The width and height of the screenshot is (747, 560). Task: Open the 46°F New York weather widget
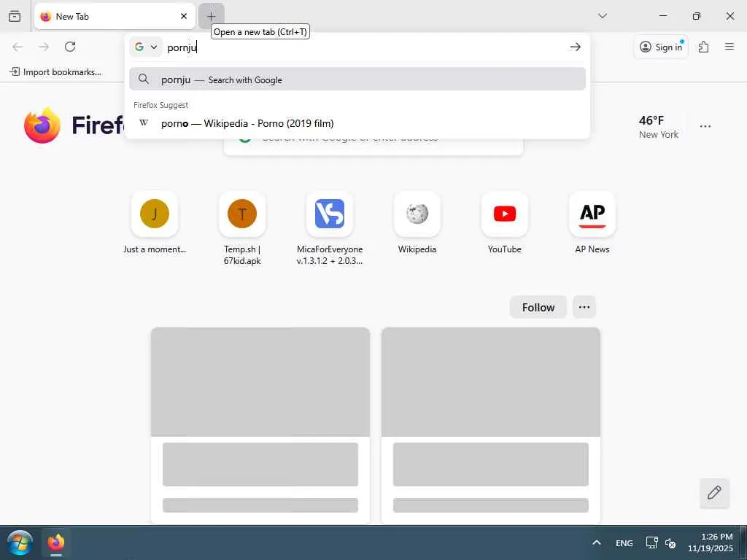(659, 127)
